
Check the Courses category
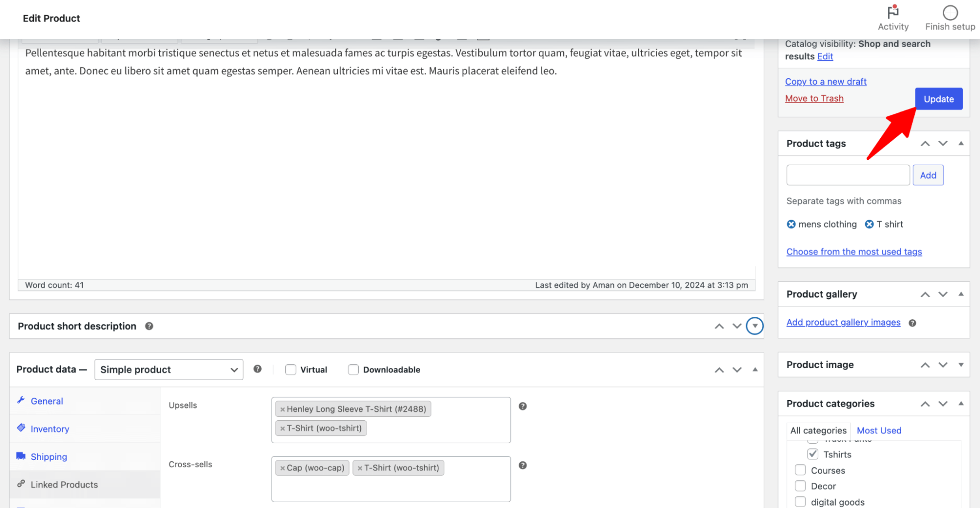click(x=800, y=470)
